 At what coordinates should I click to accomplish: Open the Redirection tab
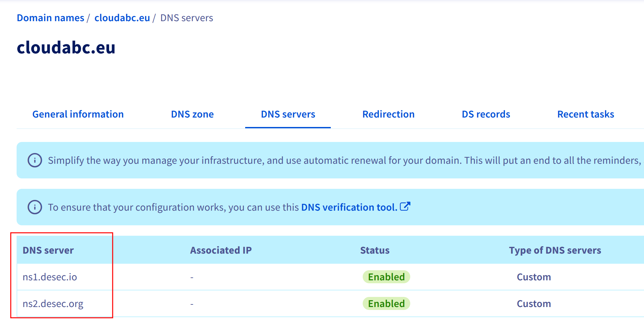coord(388,114)
